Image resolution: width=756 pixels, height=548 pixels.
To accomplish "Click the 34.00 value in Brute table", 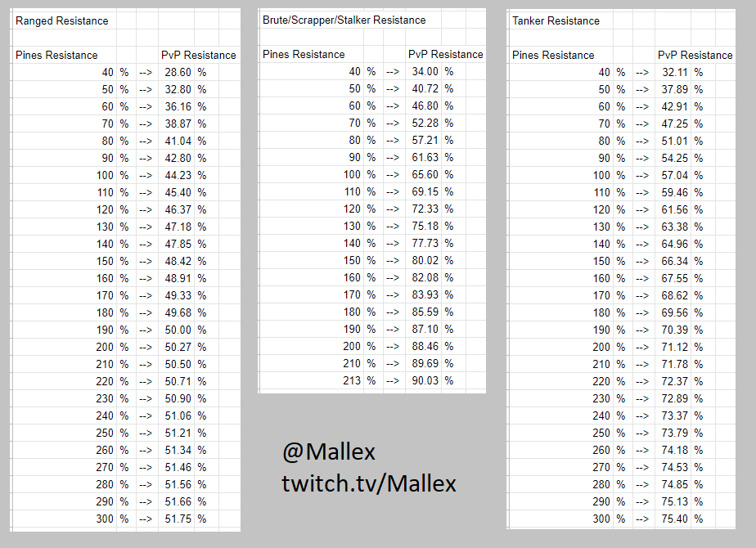I will [425, 71].
